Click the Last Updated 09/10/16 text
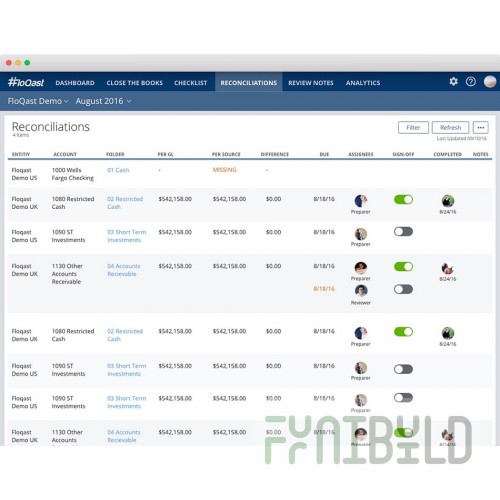The image size is (500, 500). point(462,138)
